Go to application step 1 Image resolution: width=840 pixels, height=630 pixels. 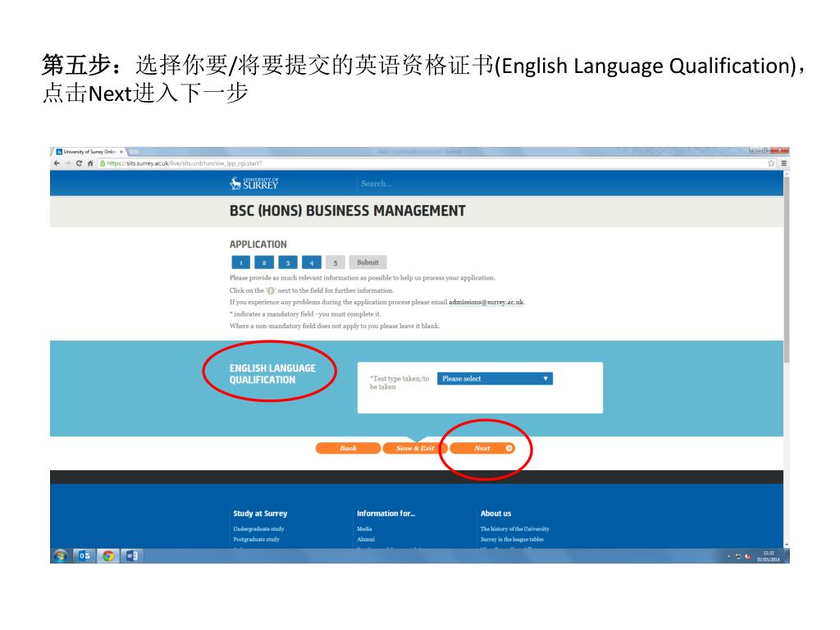coord(241,262)
